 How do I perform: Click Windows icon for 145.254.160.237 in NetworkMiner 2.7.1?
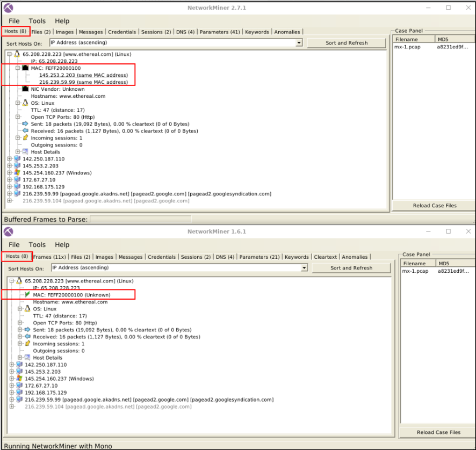[17, 173]
